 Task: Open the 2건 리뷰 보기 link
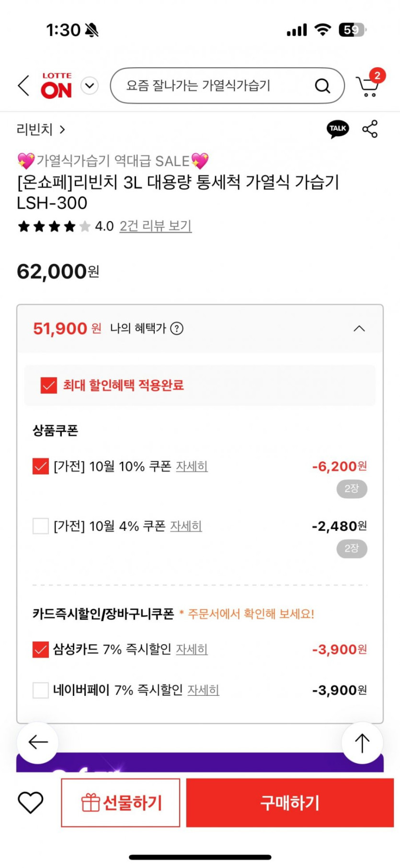tap(155, 226)
